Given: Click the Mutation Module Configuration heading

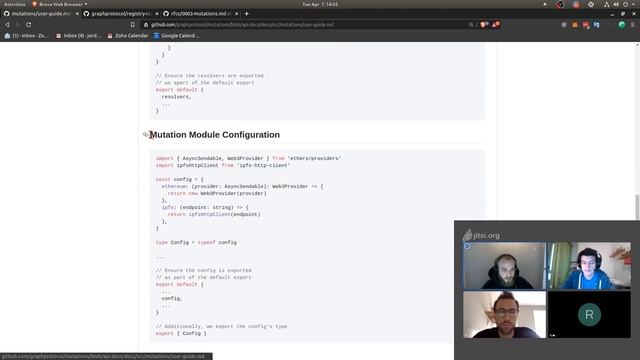Looking at the screenshot, I should coord(215,135).
